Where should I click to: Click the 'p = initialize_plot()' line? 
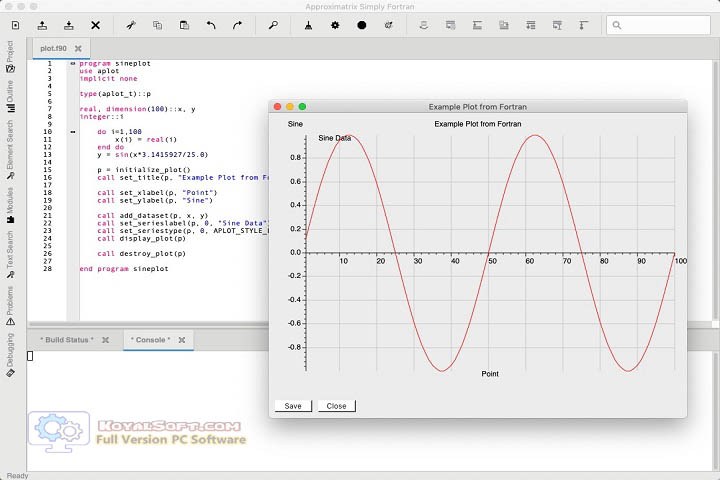(x=144, y=170)
